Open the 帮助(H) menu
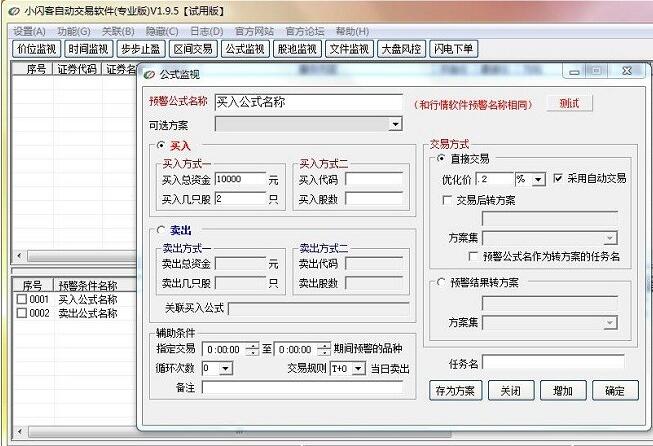This screenshot has width=653, height=446. click(x=352, y=31)
